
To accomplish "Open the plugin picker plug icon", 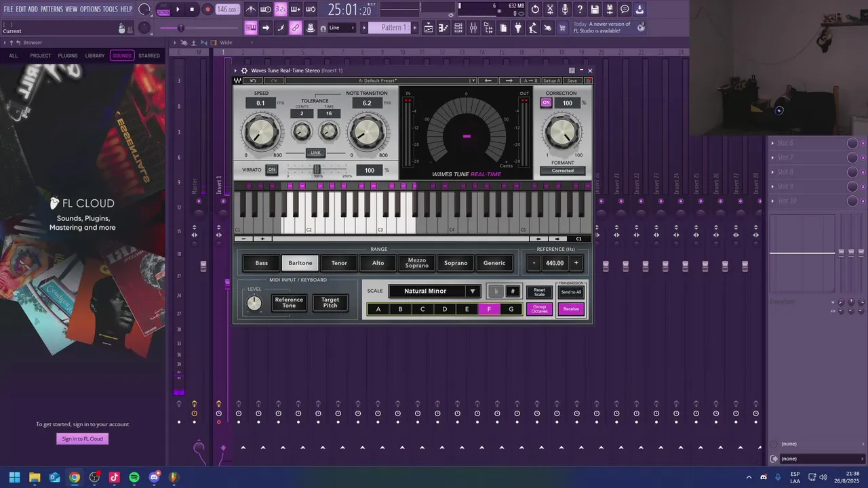I will pos(518,28).
